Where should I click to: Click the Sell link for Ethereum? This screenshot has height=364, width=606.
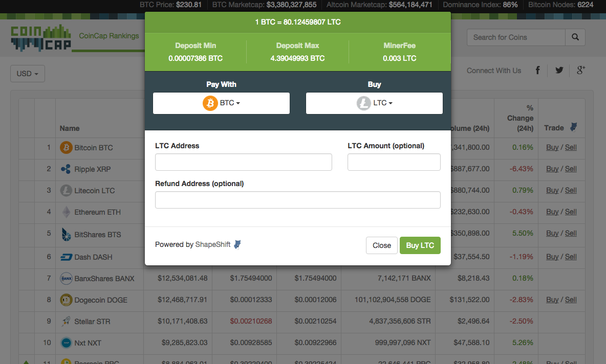point(571,212)
